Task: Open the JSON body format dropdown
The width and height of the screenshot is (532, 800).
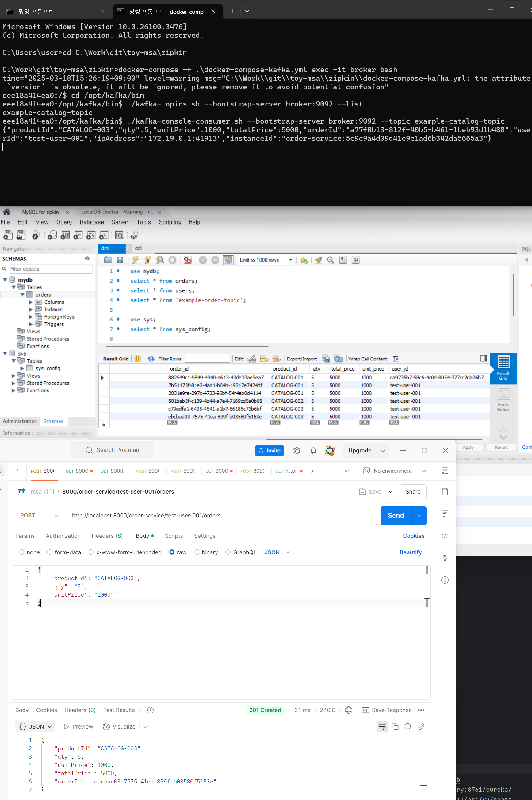Action: click(277, 552)
